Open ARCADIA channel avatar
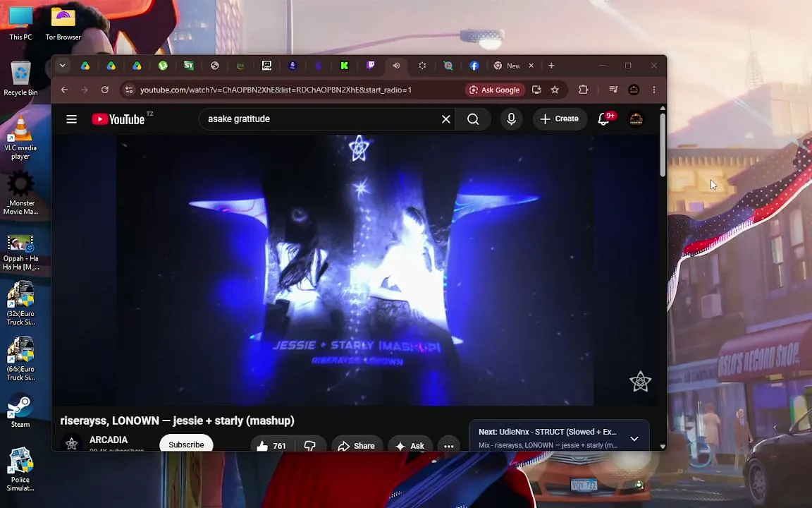 [x=71, y=443]
